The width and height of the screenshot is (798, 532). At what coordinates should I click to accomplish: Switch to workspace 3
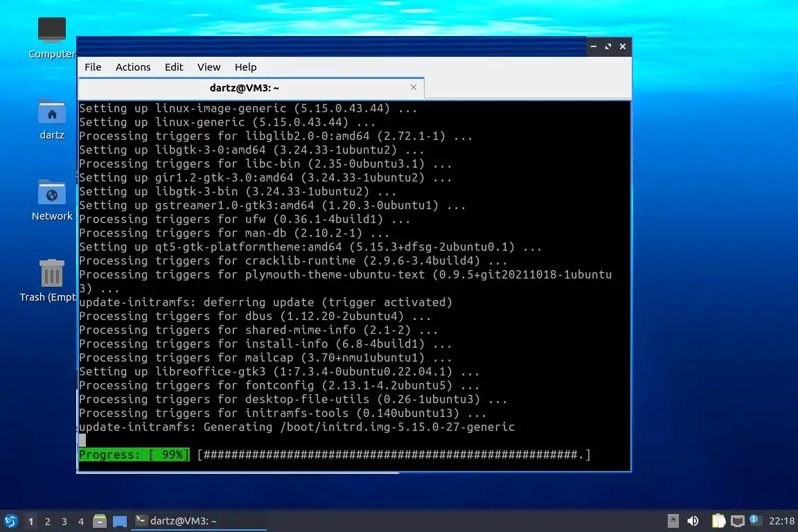point(64,522)
